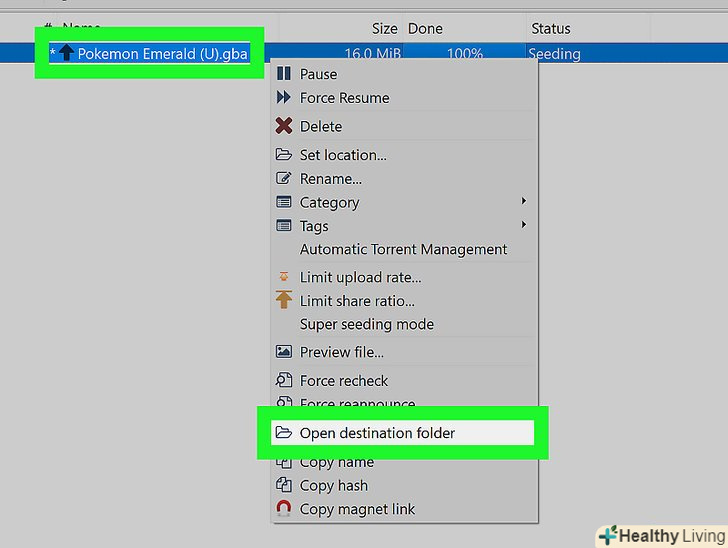Click the list icon beside Category
Image resolution: width=728 pixels, height=548 pixels.
[284, 202]
